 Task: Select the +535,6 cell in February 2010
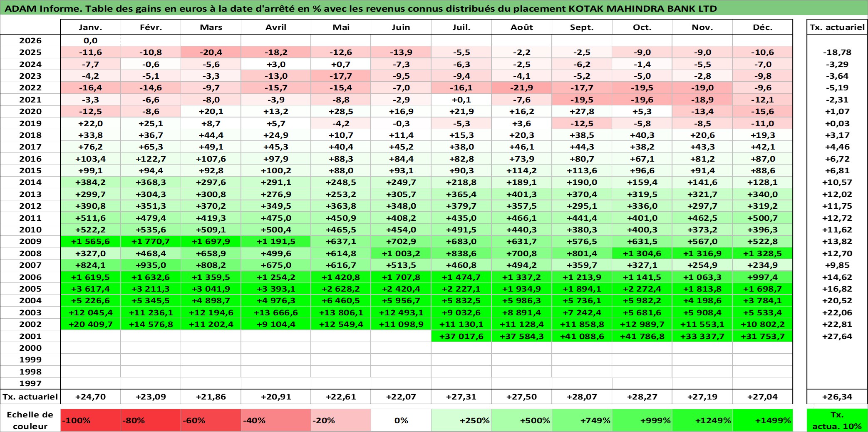coord(151,230)
